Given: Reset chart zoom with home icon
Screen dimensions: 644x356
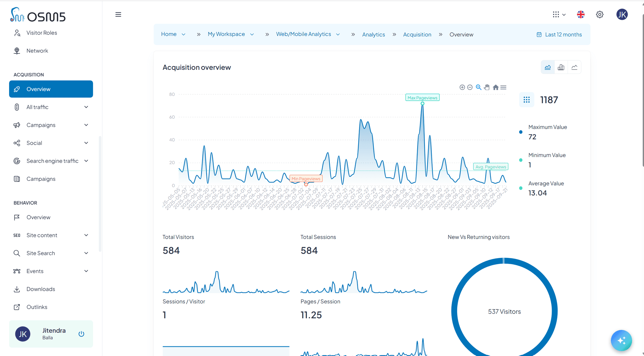Looking at the screenshot, I should [496, 87].
